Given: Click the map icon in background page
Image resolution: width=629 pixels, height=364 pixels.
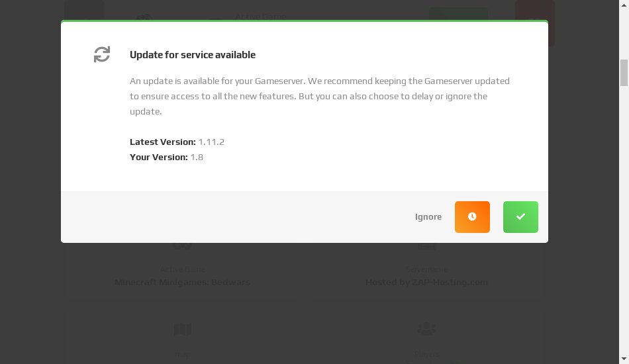Looking at the screenshot, I should (x=183, y=329).
